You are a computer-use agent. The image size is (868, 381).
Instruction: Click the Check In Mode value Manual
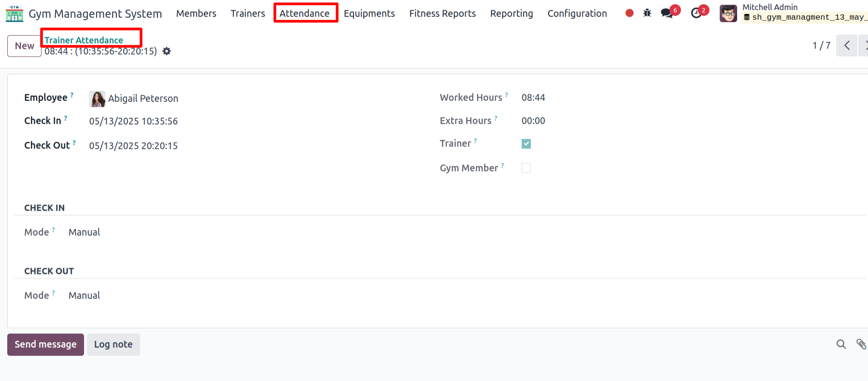tap(84, 232)
